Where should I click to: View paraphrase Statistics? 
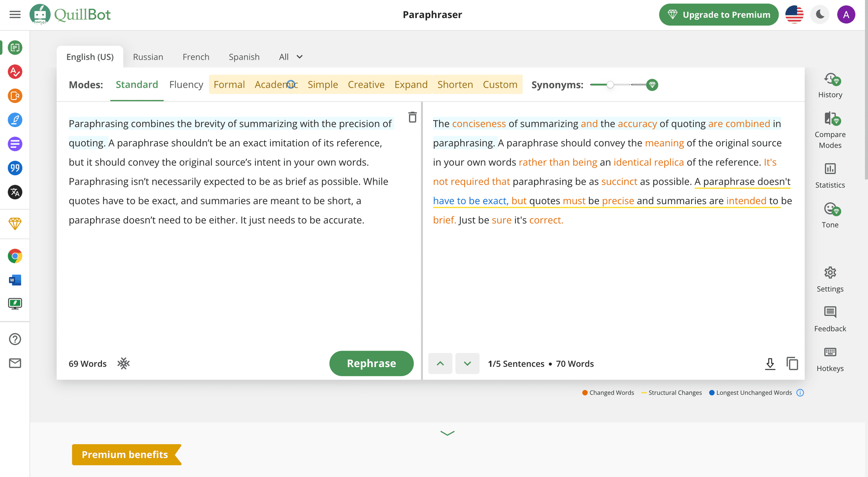[x=830, y=175]
